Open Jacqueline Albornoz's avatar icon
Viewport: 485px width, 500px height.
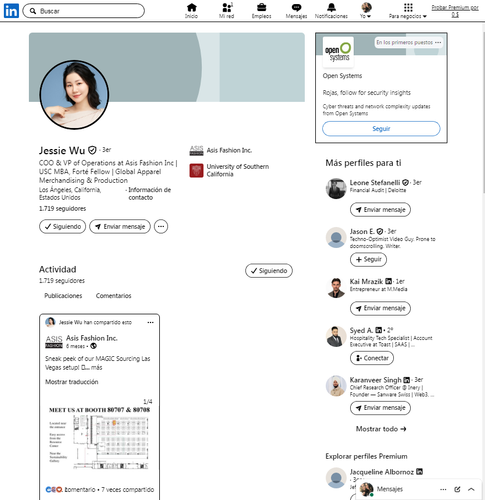tap(336, 478)
